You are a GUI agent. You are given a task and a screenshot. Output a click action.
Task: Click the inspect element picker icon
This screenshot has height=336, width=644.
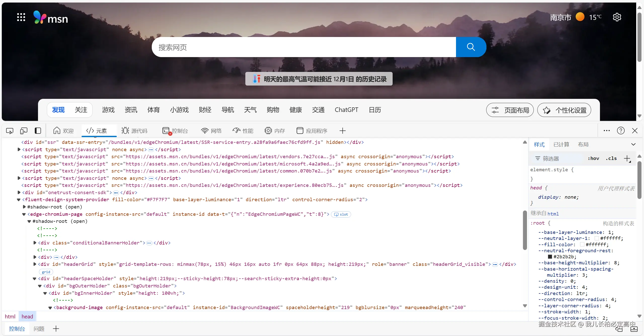pos(10,131)
